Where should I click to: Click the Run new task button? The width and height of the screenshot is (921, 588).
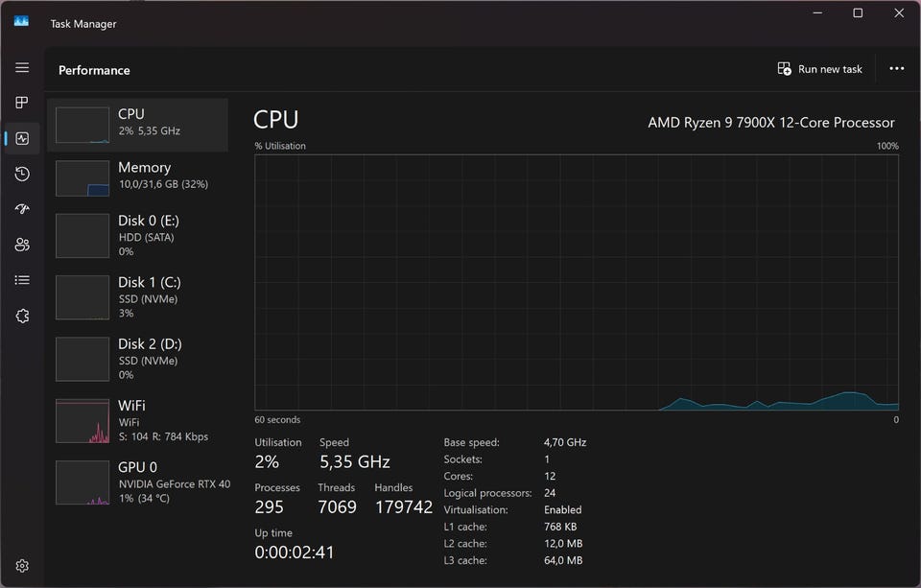tap(820, 69)
